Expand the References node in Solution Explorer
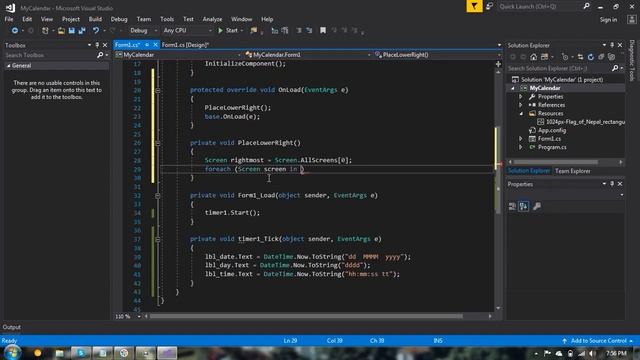 521,105
